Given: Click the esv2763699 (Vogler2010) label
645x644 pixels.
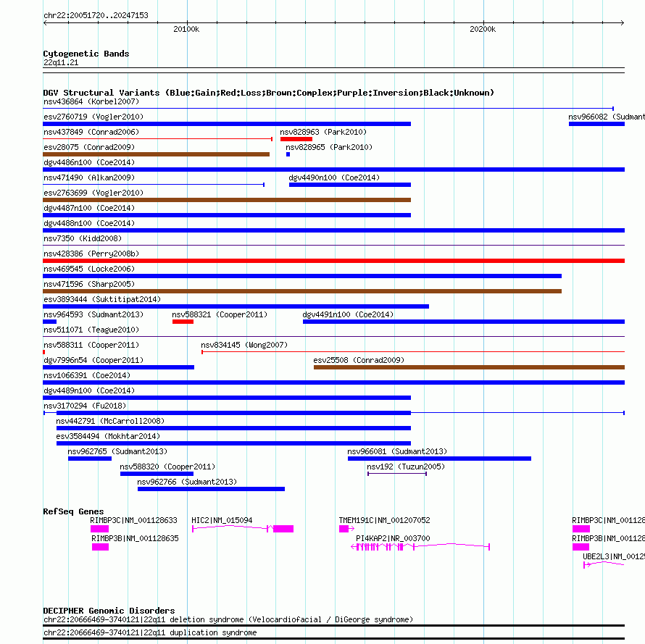Looking at the screenshot, I should pyautogui.click(x=93, y=193).
